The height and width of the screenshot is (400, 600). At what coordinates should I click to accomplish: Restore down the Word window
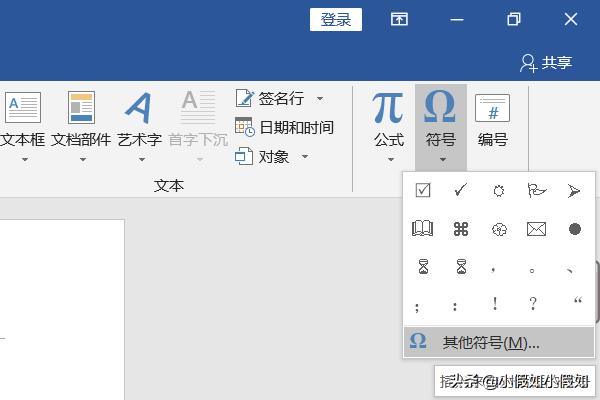click(514, 19)
